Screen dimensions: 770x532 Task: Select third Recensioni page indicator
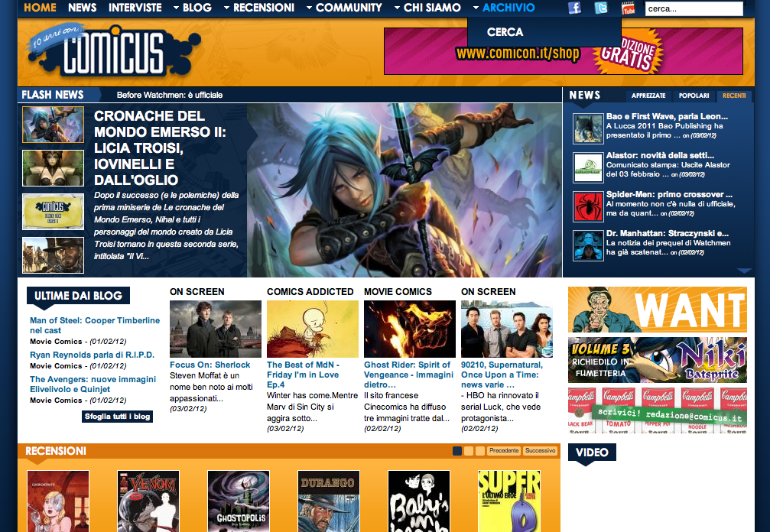pos(480,451)
